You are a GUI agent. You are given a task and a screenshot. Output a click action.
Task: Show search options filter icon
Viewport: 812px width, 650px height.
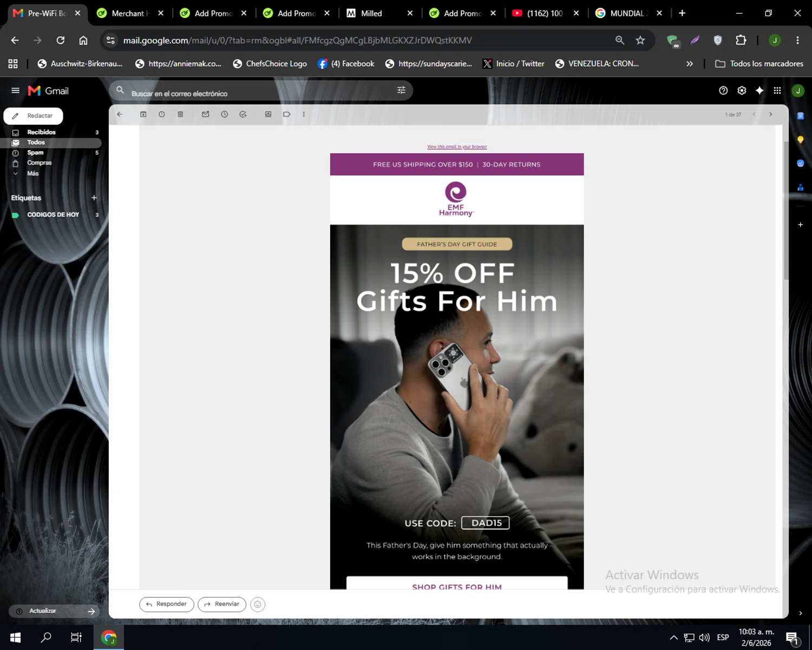point(401,90)
